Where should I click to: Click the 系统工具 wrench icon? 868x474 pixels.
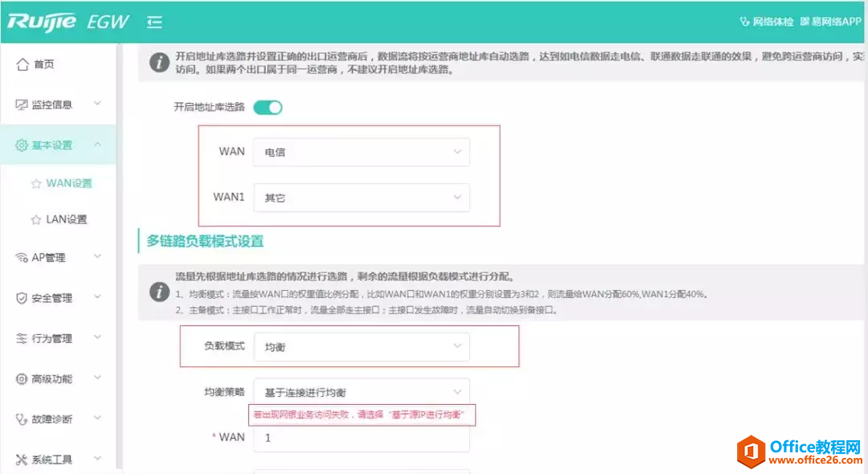22,459
